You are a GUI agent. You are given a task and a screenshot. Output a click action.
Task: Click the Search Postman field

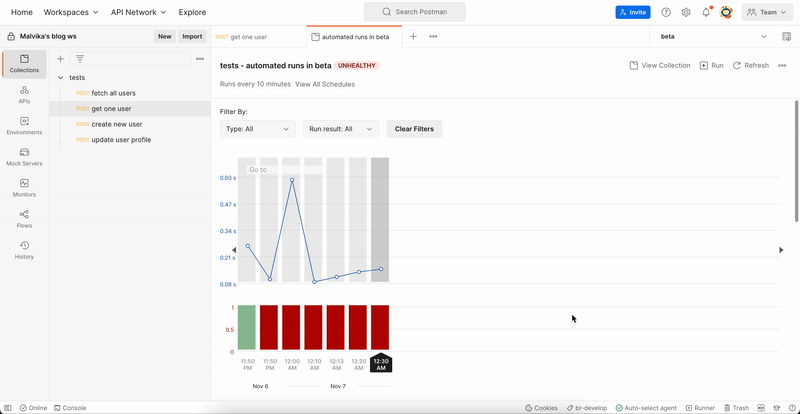tap(414, 12)
